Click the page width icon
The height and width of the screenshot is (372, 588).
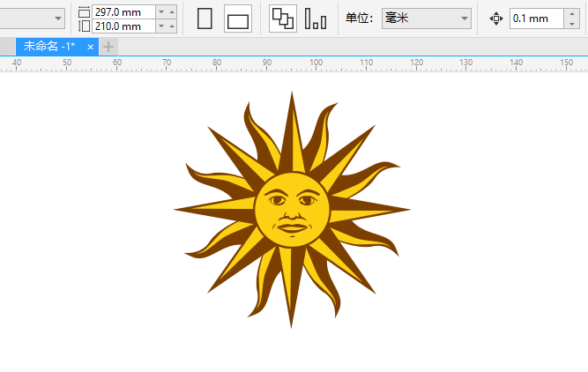(x=84, y=12)
